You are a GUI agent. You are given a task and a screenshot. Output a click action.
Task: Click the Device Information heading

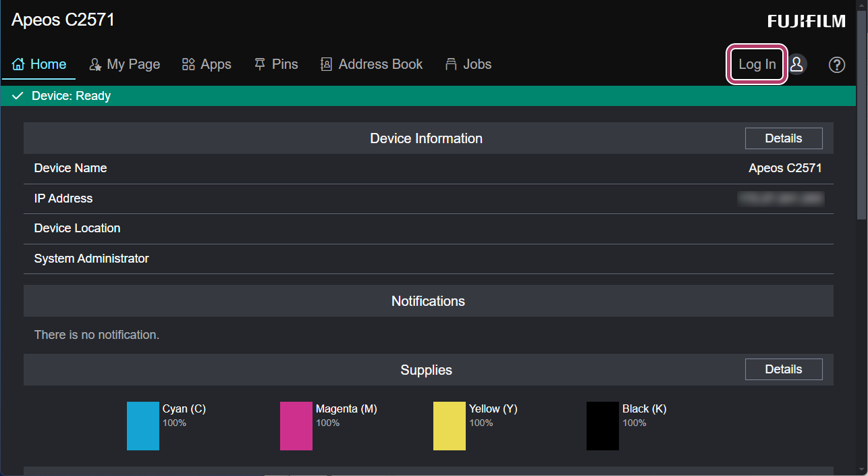coord(426,138)
